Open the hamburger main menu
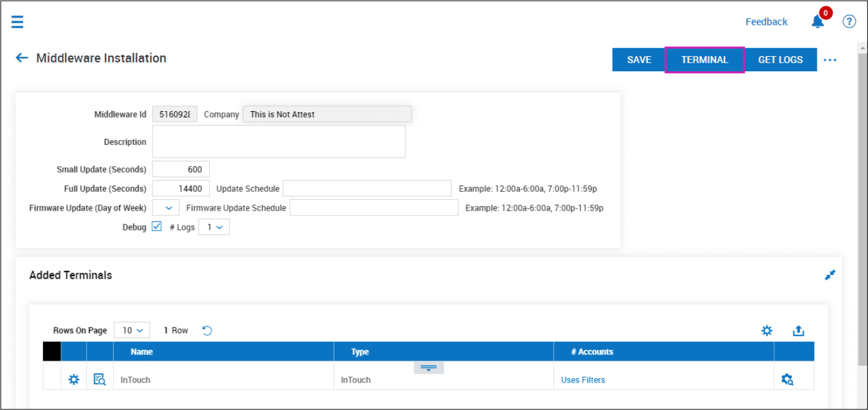Viewport: 868px width, 410px height. 17,22
